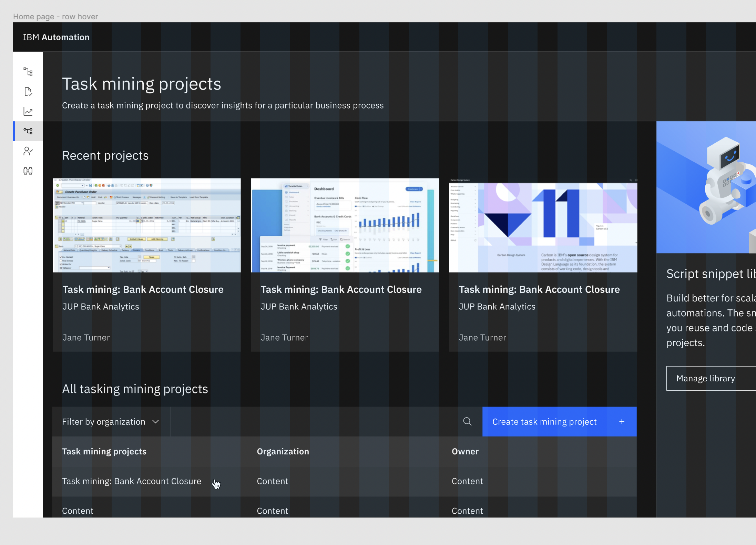The image size is (756, 545).
Task: Expand the Filter by organization dropdown
Action: [110, 421]
